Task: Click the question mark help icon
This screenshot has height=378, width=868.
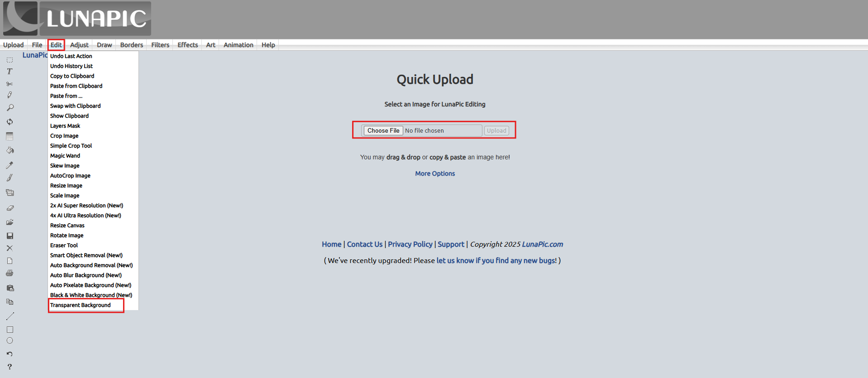Action: tap(10, 367)
